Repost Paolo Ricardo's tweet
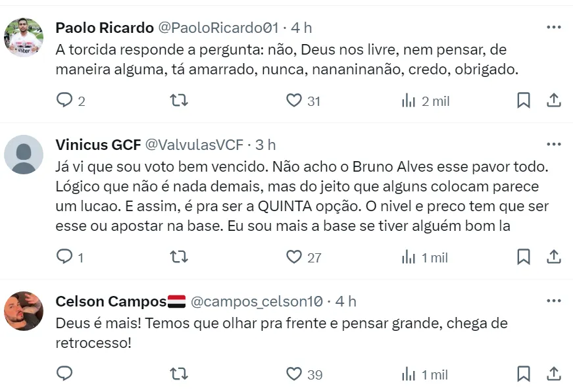The width and height of the screenshot is (573, 392). pyautogui.click(x=179, y=101)
